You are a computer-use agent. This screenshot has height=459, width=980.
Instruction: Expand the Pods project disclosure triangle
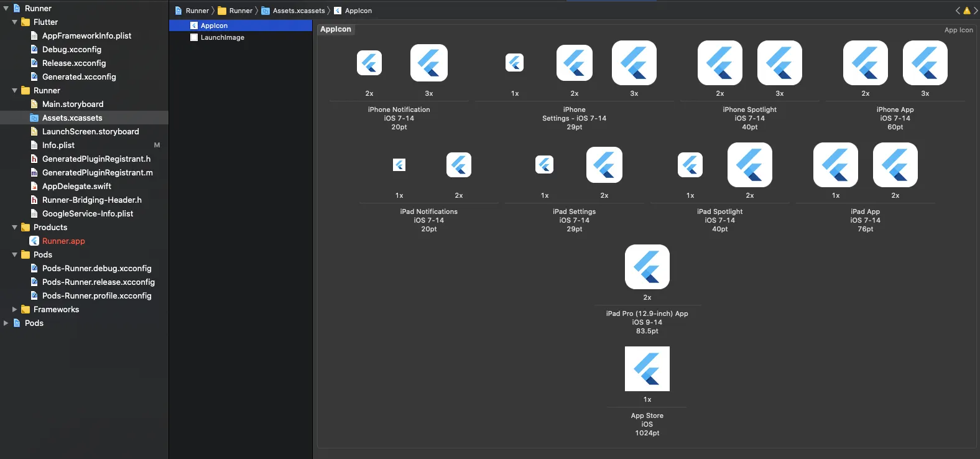pyautogui.click(x=6, y=323)
